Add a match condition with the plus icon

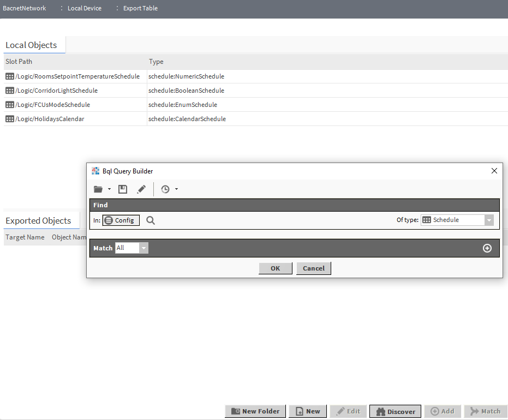coord(487,248)
